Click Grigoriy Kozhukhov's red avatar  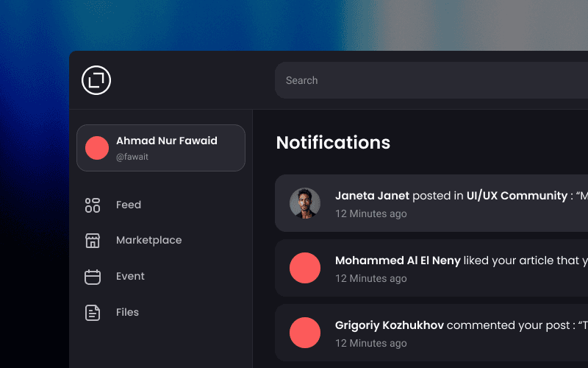point(305,333)
